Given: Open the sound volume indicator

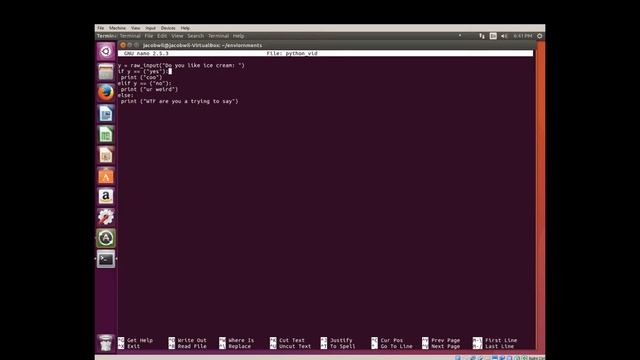Looking at the screenshot, I should click(x=504, y=36).
